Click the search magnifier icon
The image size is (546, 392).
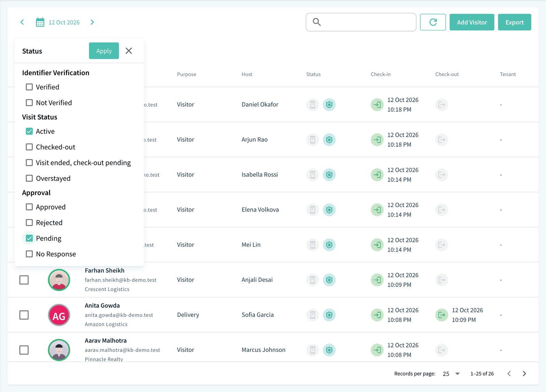317,22
